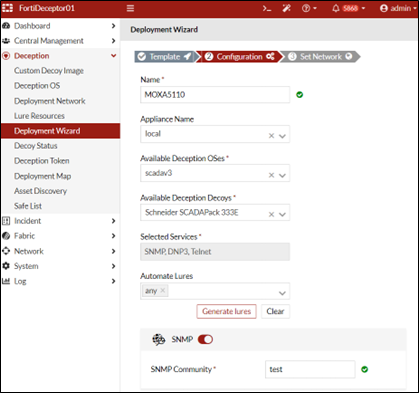Expand the Log menu chevron

pyautogui.click(x=113, y=281)
